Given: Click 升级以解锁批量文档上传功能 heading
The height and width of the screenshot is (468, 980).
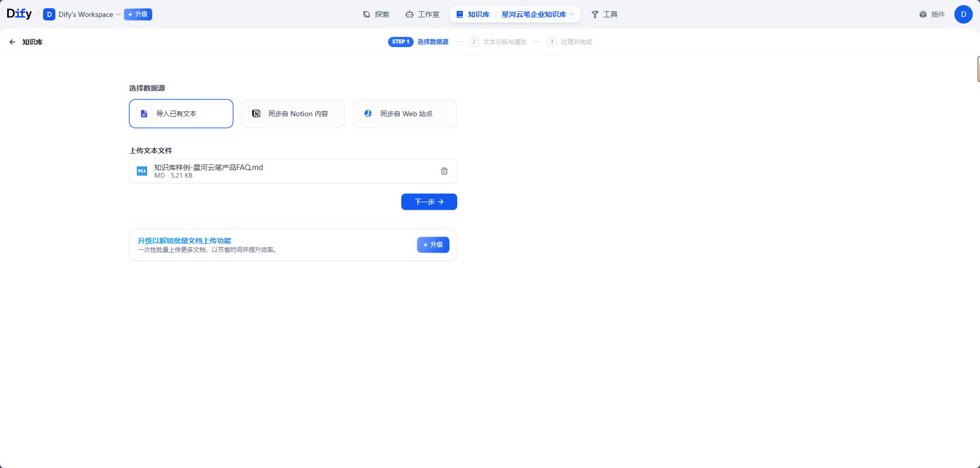Looking at the screenshot, I should click(x=185, y=241).
